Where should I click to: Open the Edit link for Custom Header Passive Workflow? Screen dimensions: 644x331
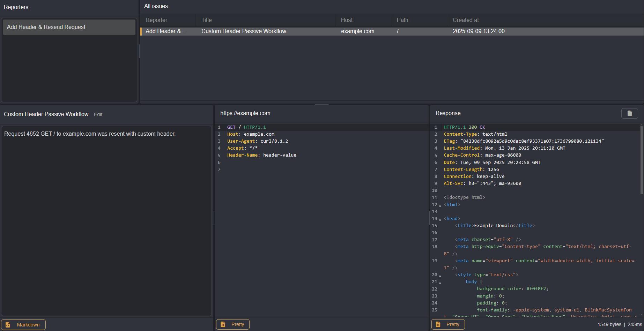pyautogui.click(x=98, y=114)
